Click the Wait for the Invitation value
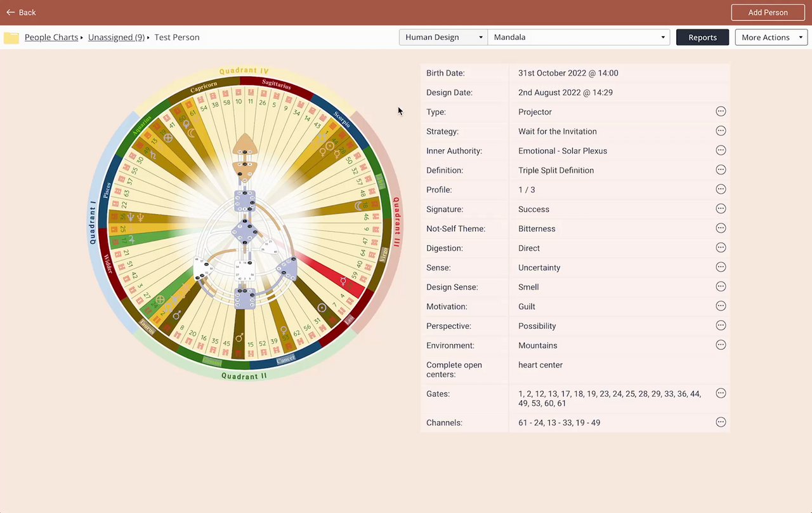The width and height of the screenshot is (812, 513). 557,131
